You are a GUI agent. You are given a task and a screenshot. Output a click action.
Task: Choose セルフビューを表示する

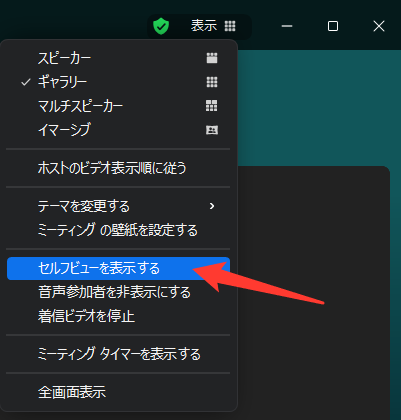point(118,268)
